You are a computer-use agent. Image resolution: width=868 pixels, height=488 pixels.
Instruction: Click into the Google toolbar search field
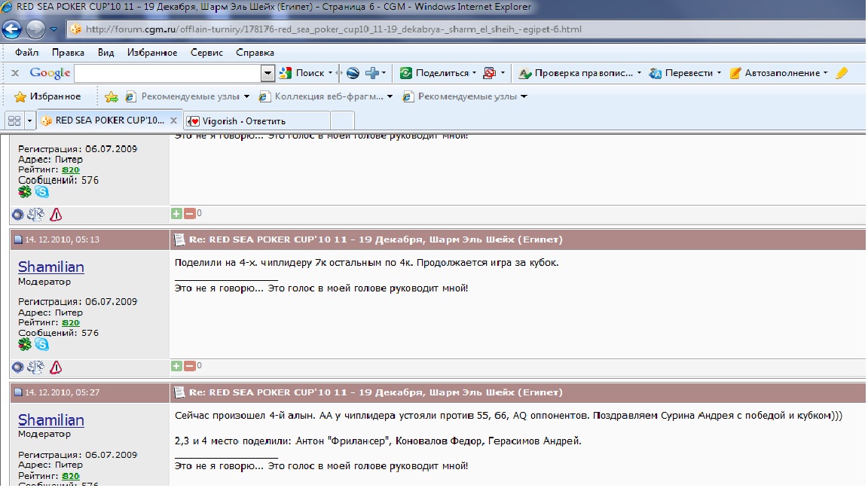167,73
